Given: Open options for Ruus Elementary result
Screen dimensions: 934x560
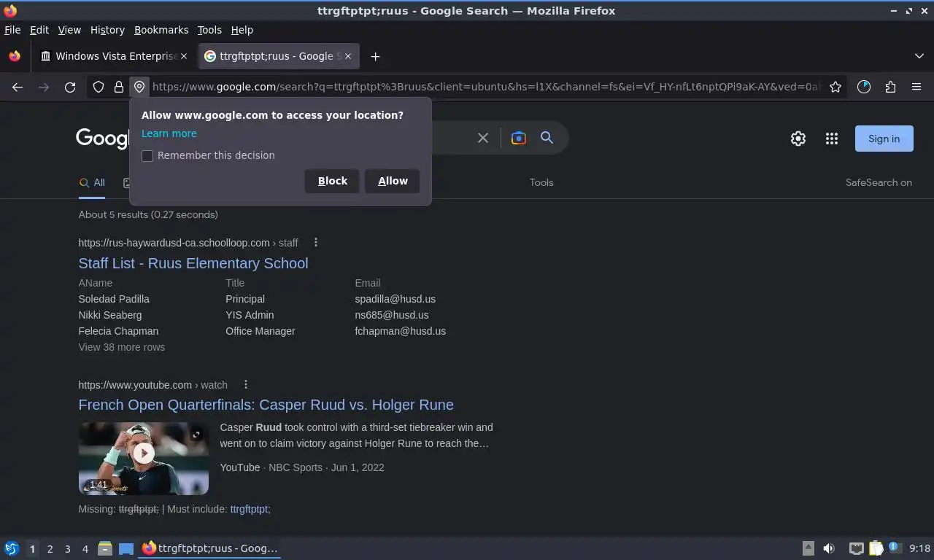Looking at the screenshot, I should click(315, 242).
